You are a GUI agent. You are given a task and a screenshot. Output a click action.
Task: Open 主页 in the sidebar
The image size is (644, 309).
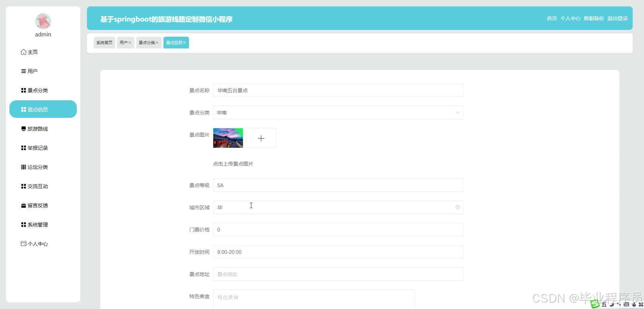point(43,52)
